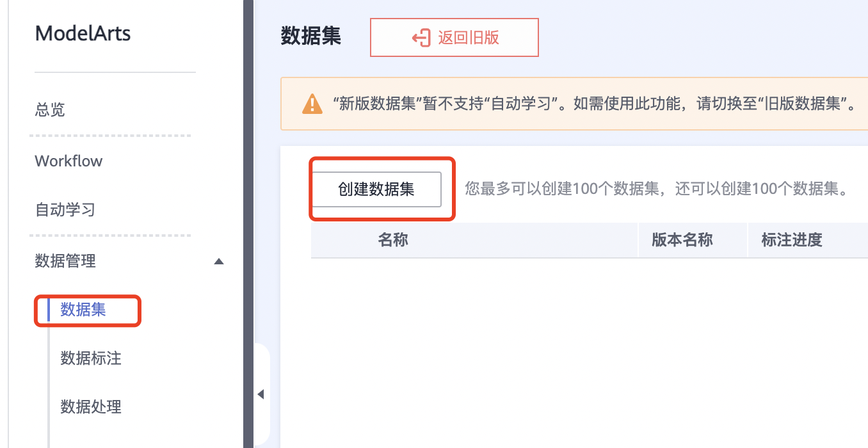Collapse the sidebar using the left arrow handle
Image resolution: width=868 pixels, height=448 pixels.
tap(261, 394)
